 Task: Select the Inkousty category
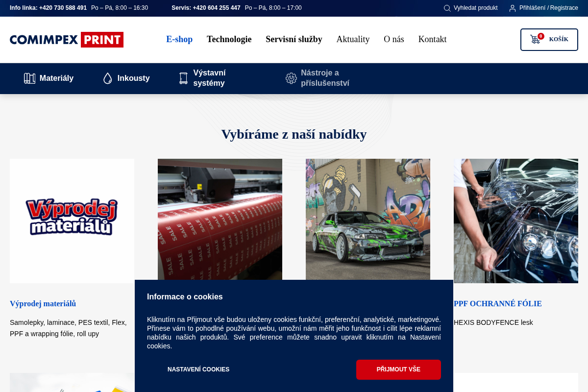coord(126,78)
